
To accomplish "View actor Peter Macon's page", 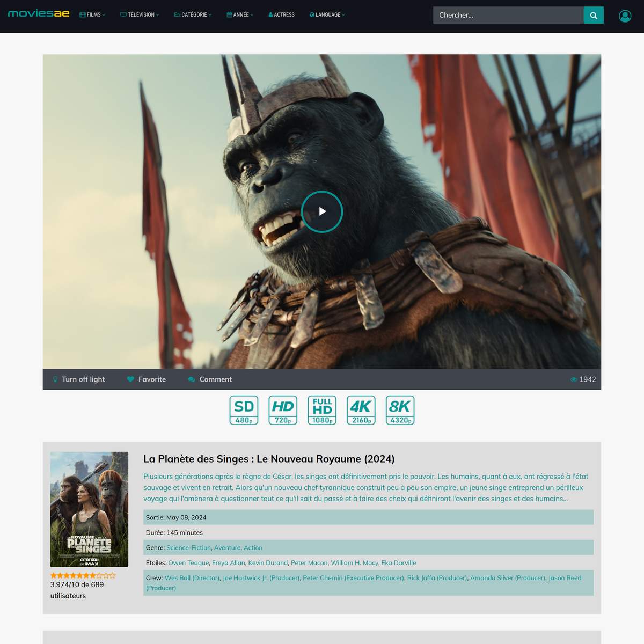I will (309, 563).
